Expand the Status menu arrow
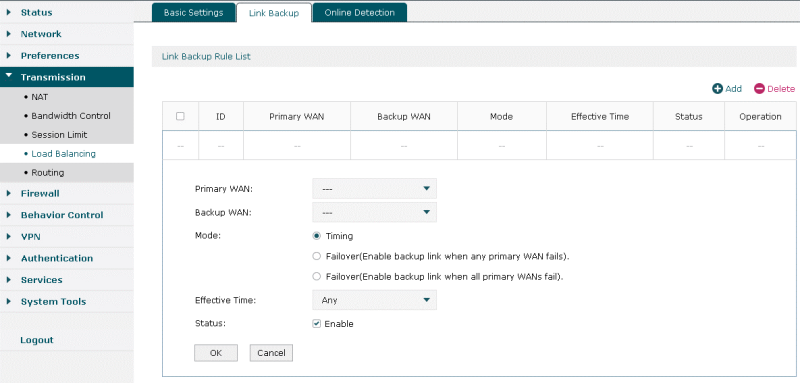Screen dimensions: 800x383 tap(9, 12)
